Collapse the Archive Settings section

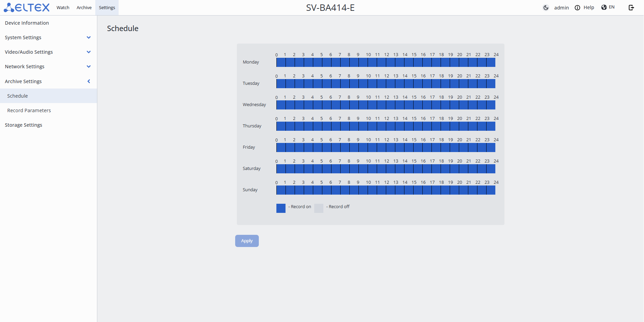pos(89,81)
